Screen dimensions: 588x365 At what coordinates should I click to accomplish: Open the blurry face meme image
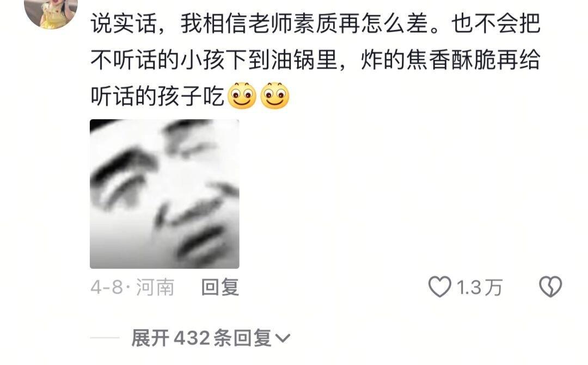164,194
